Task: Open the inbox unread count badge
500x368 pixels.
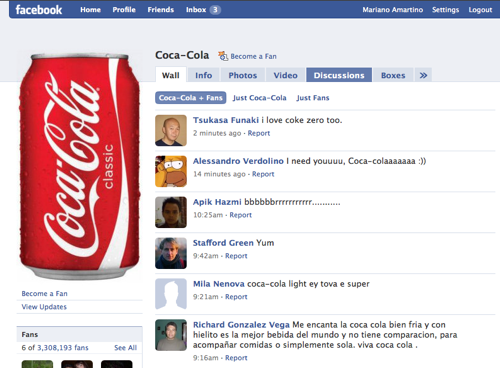Action: (215, 10)
